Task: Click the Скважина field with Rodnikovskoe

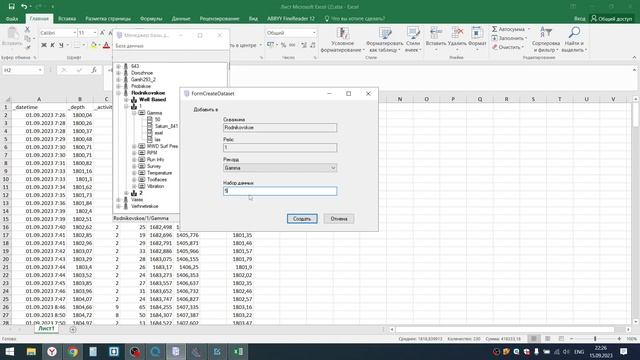Action: (x=280, y=128)
